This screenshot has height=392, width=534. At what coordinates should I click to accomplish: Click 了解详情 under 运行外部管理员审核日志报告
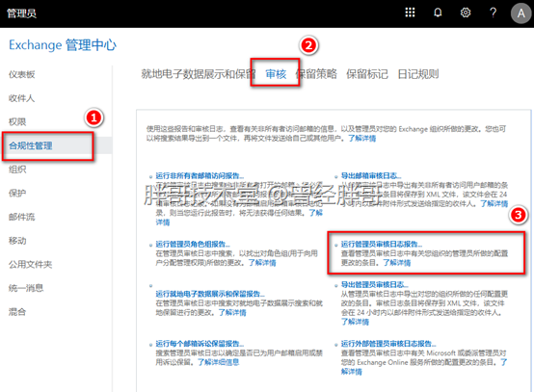click(352, 371)
